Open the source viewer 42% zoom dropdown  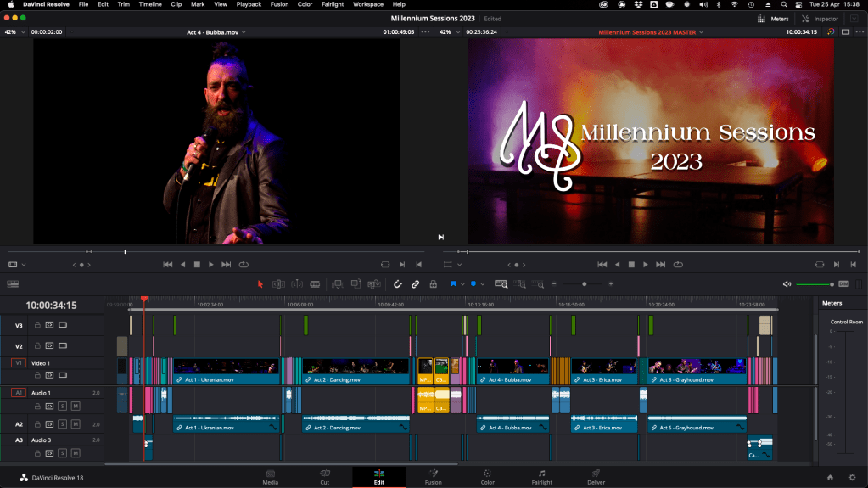pyautogui.click(x=14, y=32)
